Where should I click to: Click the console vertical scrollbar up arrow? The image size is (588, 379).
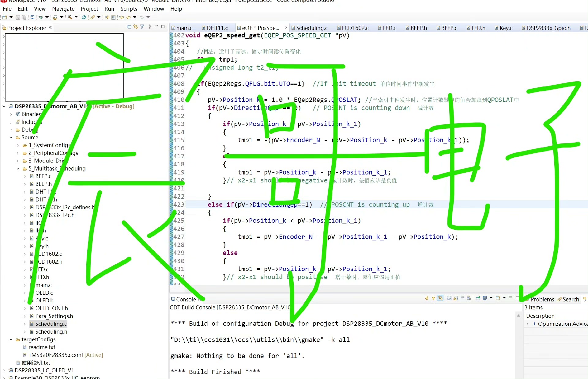pyautogui.click(x=518, y=316)
